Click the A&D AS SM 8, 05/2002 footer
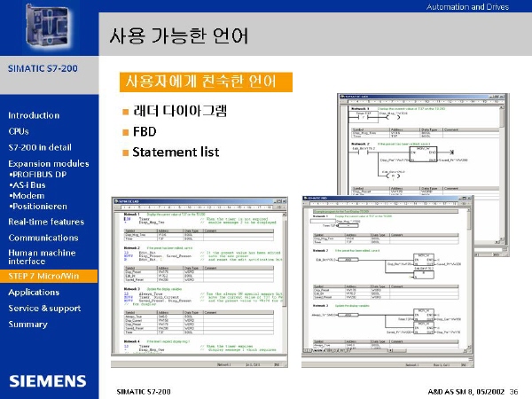This screenshot has width=532, height=399. tap(466, 392)
